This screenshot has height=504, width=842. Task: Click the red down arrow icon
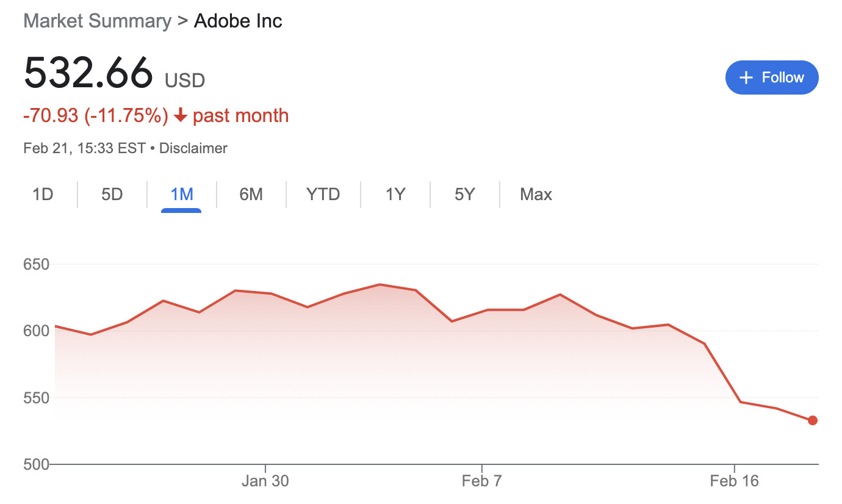(x=180, y=115)
